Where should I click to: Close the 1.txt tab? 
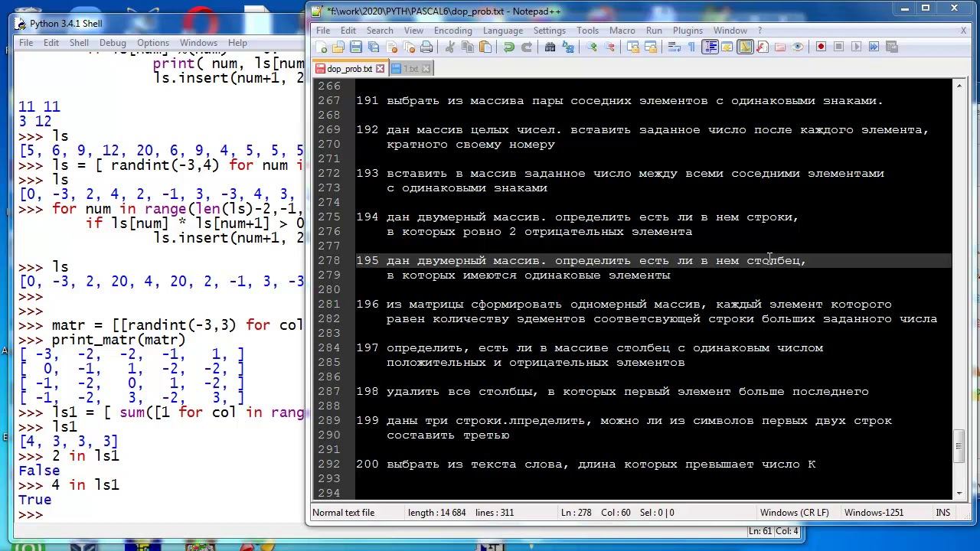(x=426, y=69)
